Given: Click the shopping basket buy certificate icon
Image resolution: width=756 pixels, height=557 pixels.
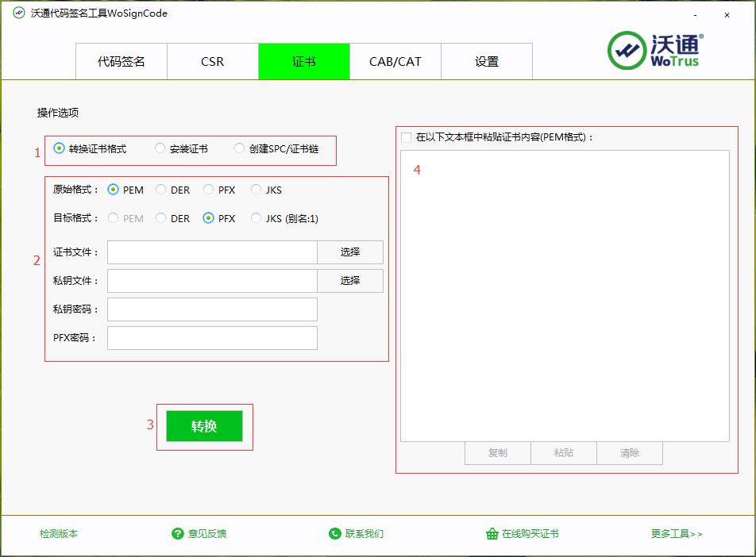Looking at the screenshot, I should pos(492,534).
